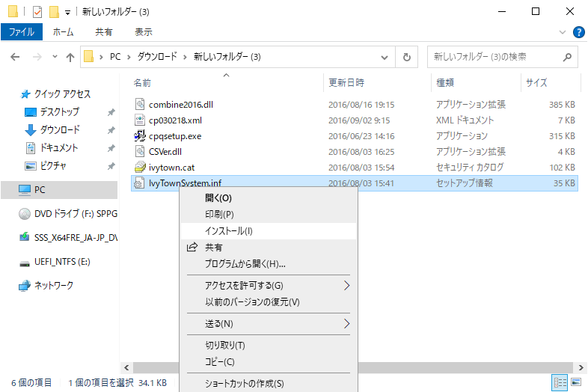Open ダウンロード in the navigation pane

click(59, 129)
